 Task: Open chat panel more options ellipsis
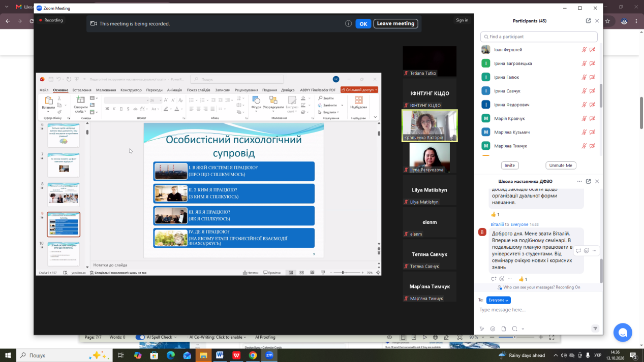(x=579, y=181)
